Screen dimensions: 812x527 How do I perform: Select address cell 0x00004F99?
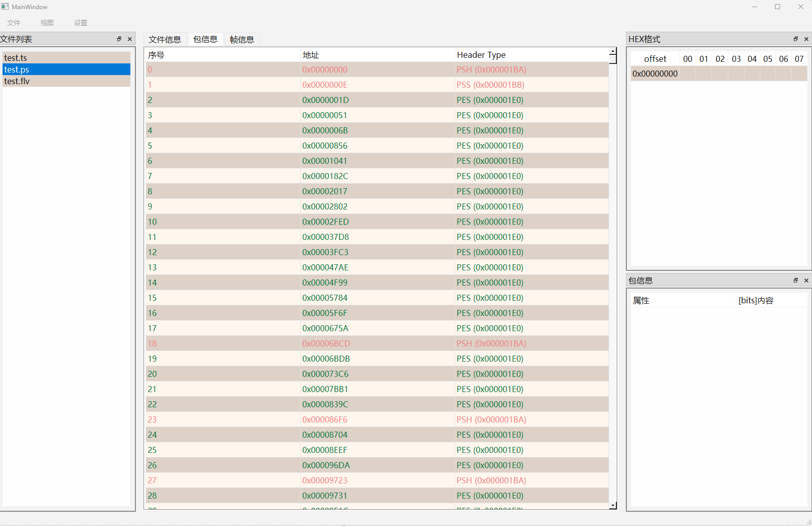pyautogui.click(x=377, y=283)
